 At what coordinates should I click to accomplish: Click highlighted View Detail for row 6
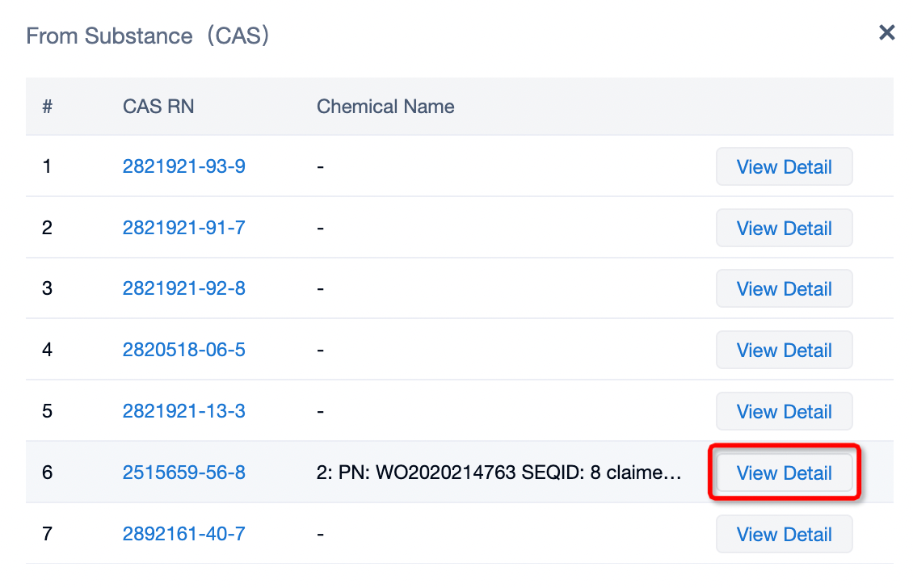point(784,473)
